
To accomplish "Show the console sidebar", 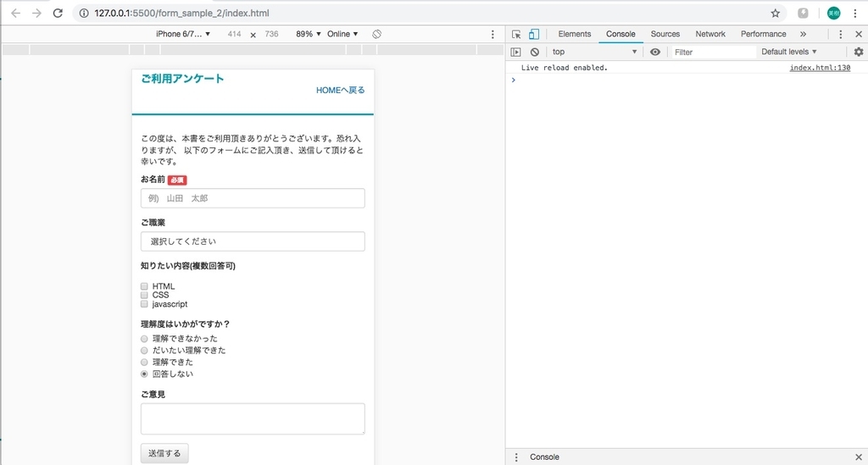I will 516,52.
